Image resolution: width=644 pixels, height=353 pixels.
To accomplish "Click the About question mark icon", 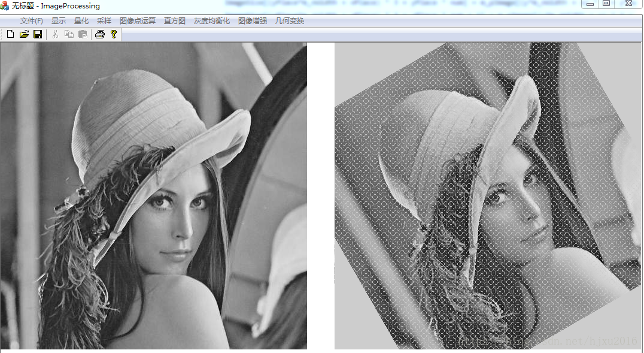I will pos(114,34).
